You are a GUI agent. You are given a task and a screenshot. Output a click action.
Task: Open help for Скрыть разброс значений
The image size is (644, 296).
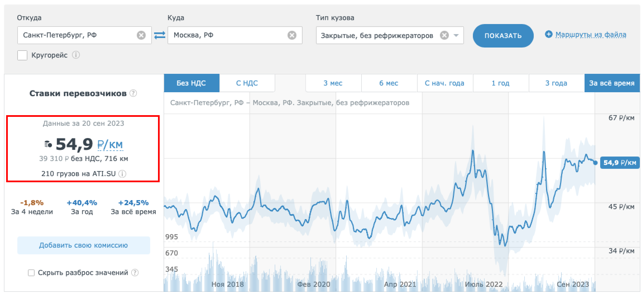[x=135, y=273]
